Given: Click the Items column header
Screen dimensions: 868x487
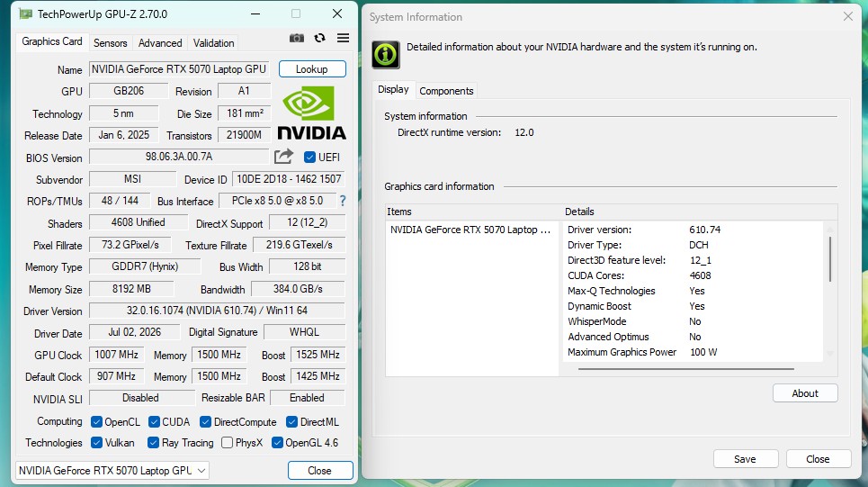Looking at the screenshot, I should coord(474,212).
